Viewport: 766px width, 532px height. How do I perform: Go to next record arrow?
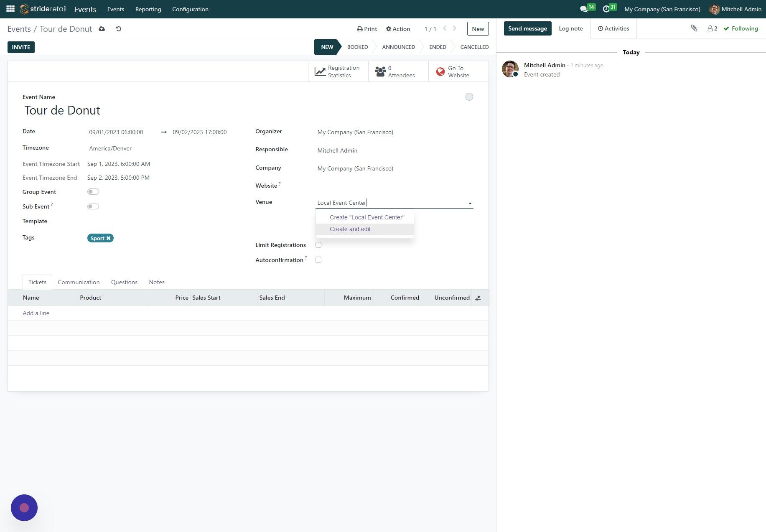click(455, 28)
